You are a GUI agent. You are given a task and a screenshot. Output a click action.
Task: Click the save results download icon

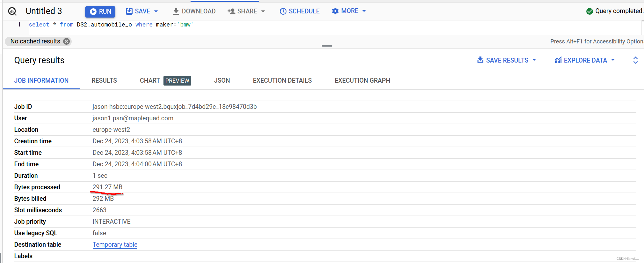coord(480,60)
